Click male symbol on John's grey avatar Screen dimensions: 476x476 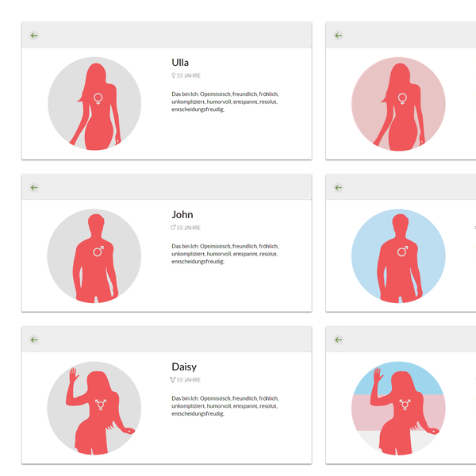coord(98,251)
